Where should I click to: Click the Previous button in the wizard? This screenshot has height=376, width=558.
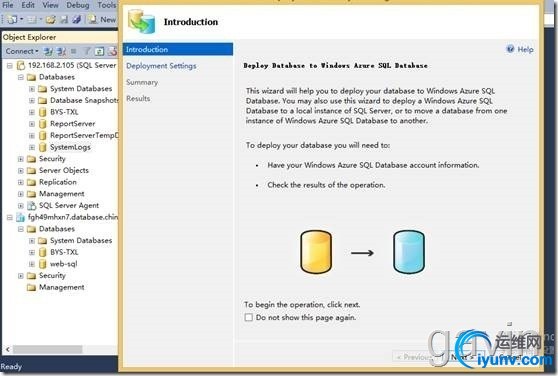pyautogui.click(x=417, y=357)
